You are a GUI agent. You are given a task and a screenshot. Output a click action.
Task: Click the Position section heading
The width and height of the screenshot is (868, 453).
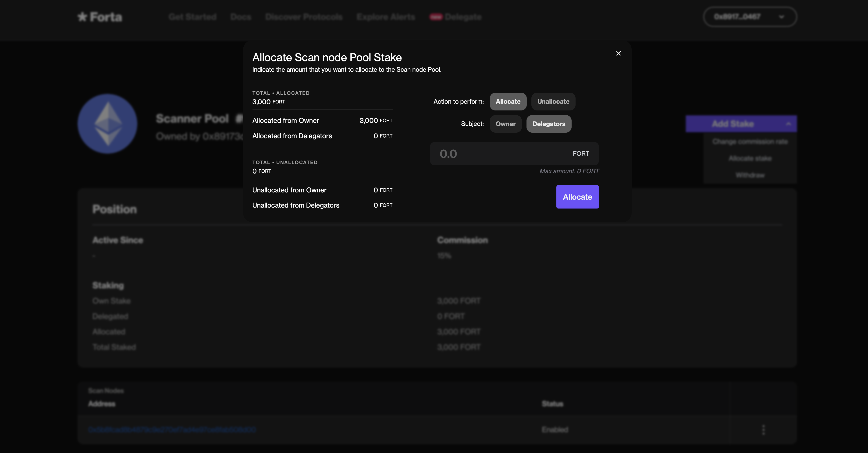[114, 209]
